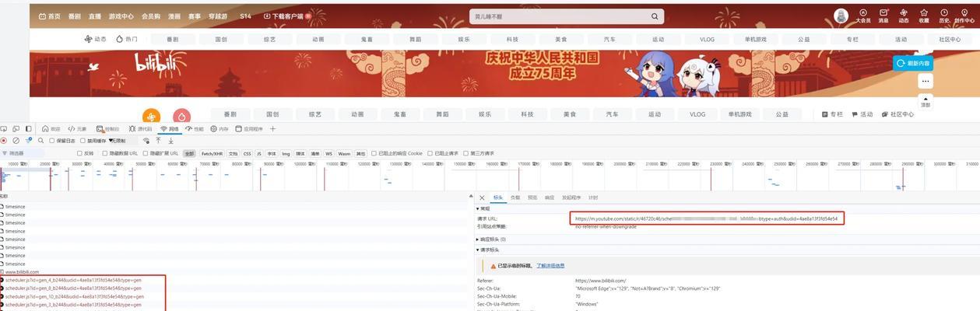Filter requests by JS type
Viewport: 980px width, 311px height.
point(258,153)
